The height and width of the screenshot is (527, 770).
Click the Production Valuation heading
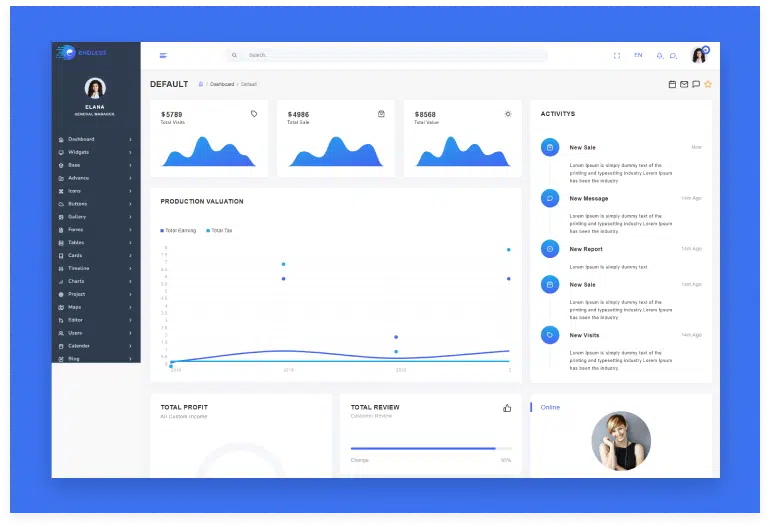click(202, 201)
